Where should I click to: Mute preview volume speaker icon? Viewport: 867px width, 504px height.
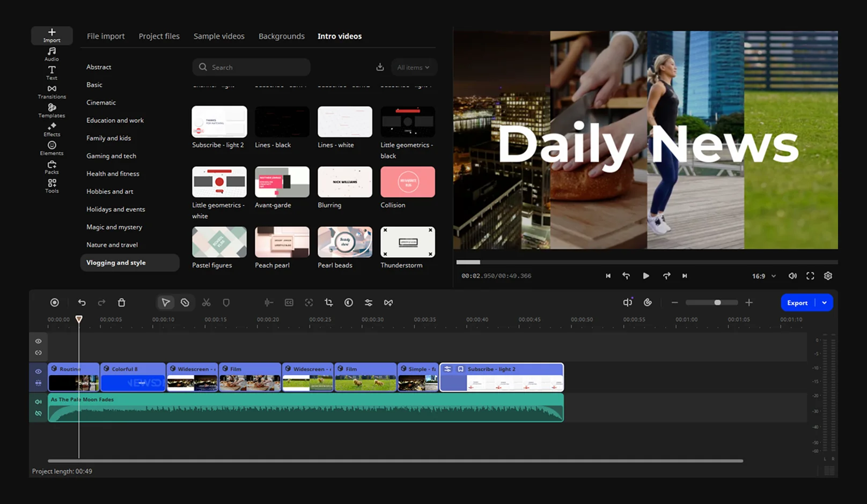(792, 276)
